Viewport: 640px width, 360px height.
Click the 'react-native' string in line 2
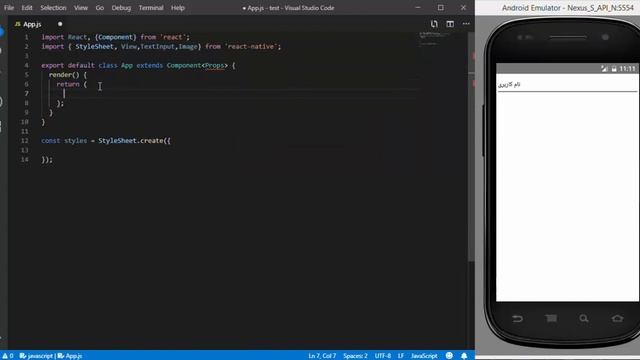click(251, 47)
